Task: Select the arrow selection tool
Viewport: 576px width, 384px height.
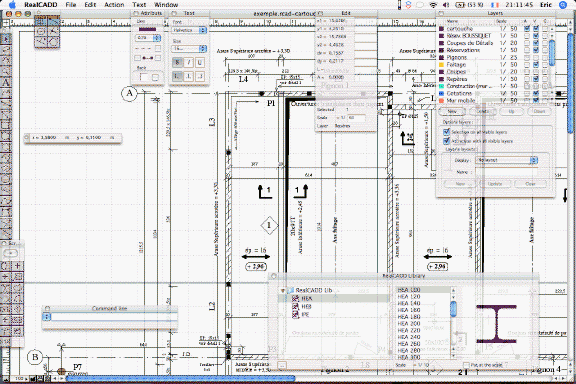Action: [x=6, y=39]
